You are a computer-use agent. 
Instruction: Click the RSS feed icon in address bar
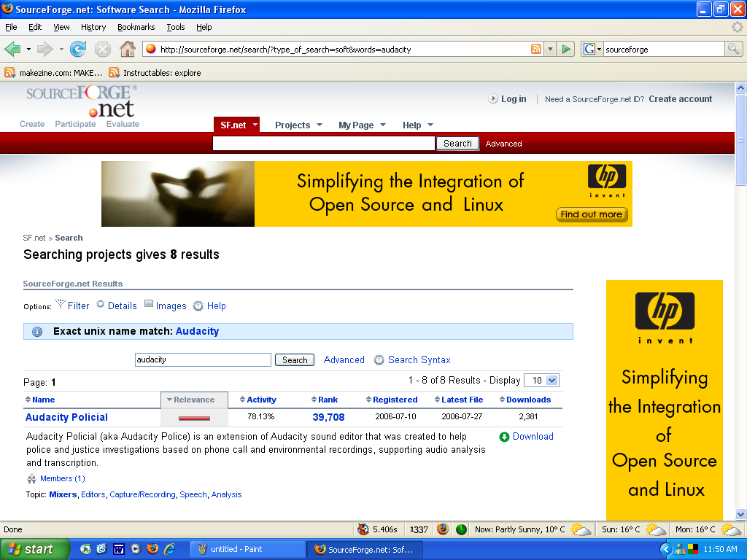point(536,49)
